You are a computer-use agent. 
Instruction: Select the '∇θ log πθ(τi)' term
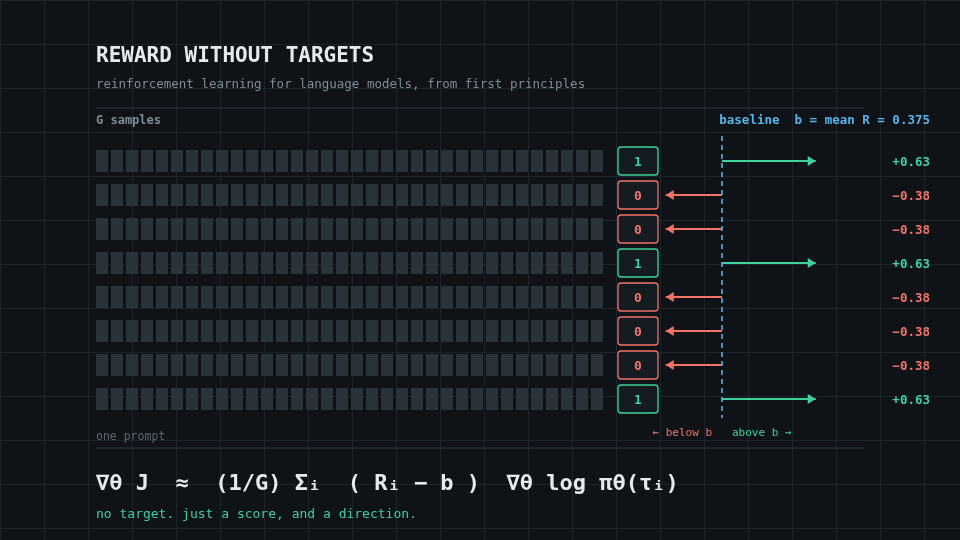pyautogui.click(x=591, y=483)
